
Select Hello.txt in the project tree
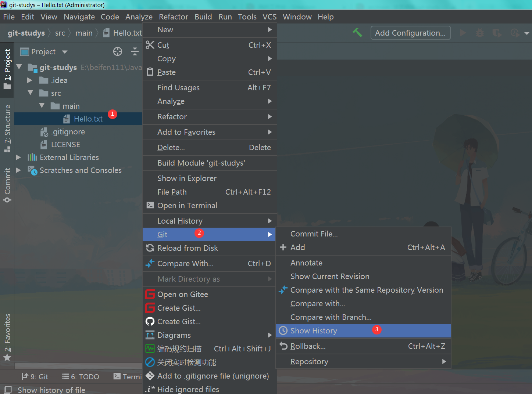tap(78, 119)
